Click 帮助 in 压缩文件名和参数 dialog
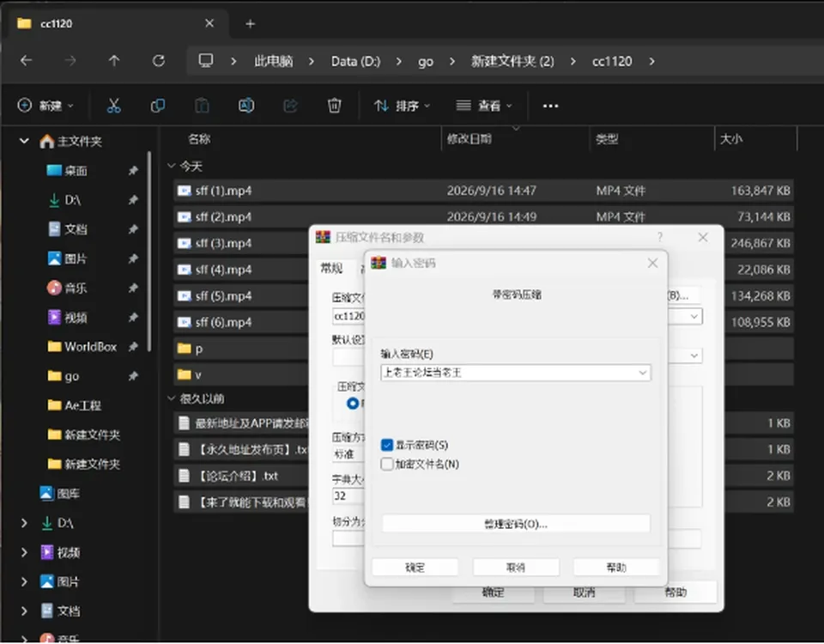 click(x=676, y=593)
